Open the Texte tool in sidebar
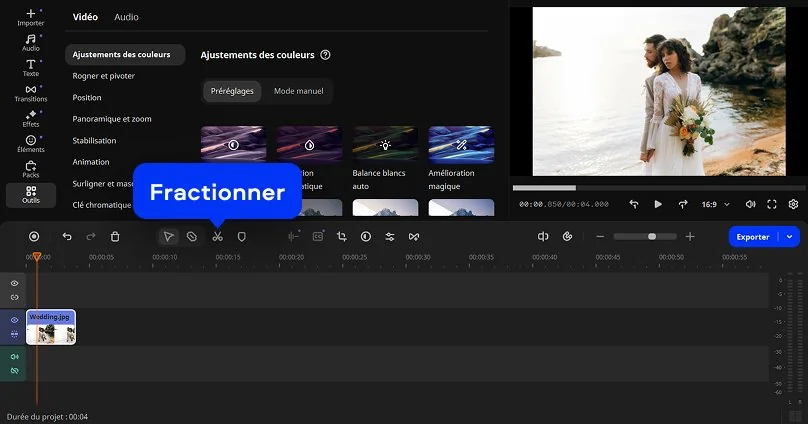The width and height of the screenshot is (808, 424). click(x=31, y=67)
